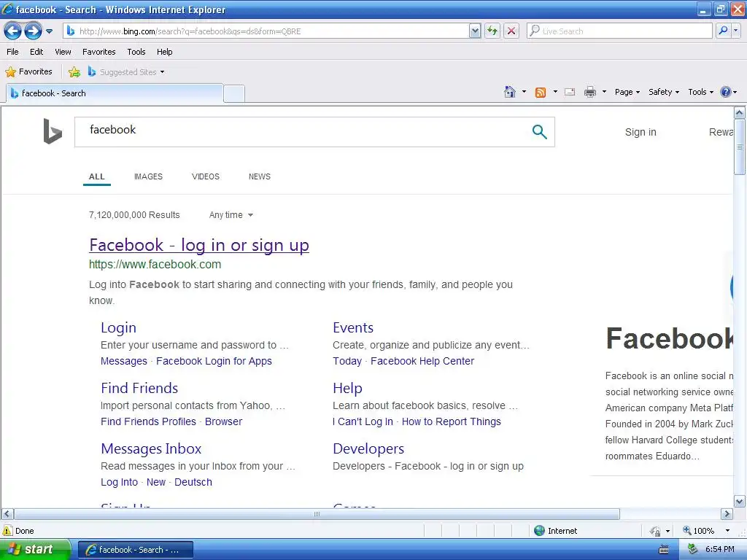Click the Print icon
Screen dimensions: 747x560
pos(589,92)
